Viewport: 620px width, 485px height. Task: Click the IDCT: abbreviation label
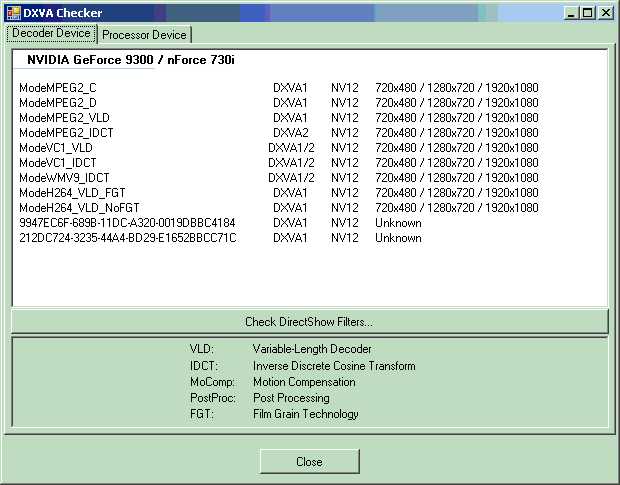(x=204, y=366)
